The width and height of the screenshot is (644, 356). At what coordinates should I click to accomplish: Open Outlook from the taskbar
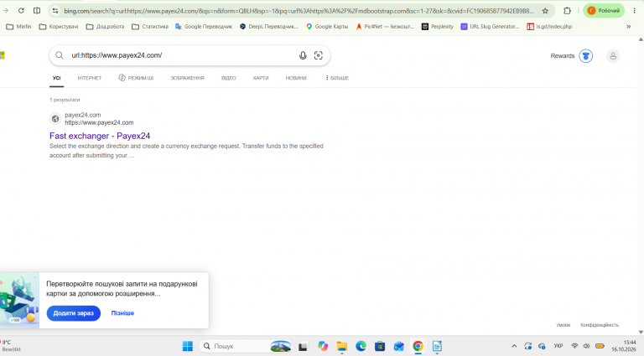click(x=399, y=347)
